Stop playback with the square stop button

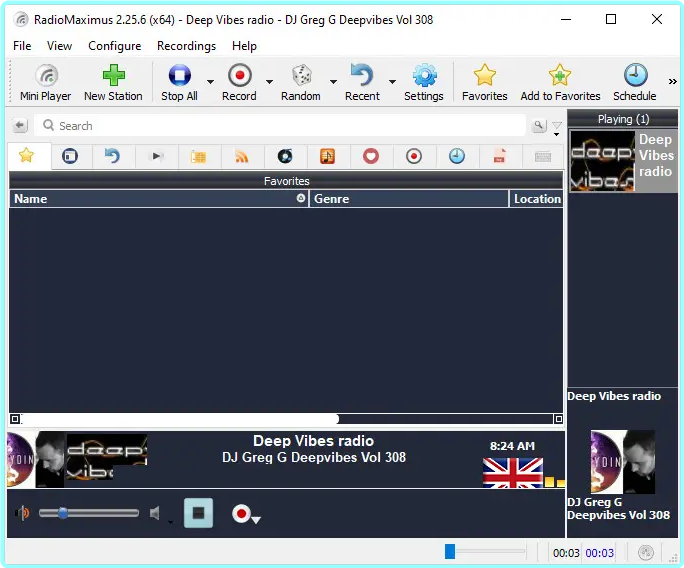(x=198, y=514)
